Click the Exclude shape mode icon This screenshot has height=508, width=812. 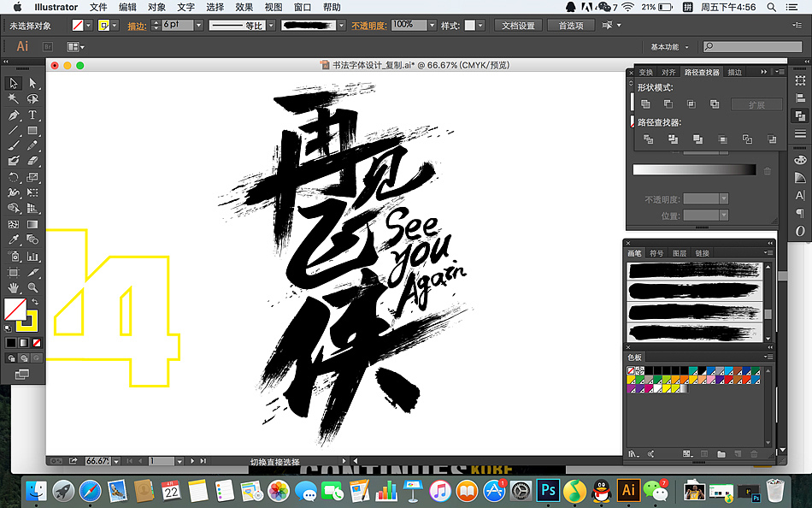click(715, 104)
